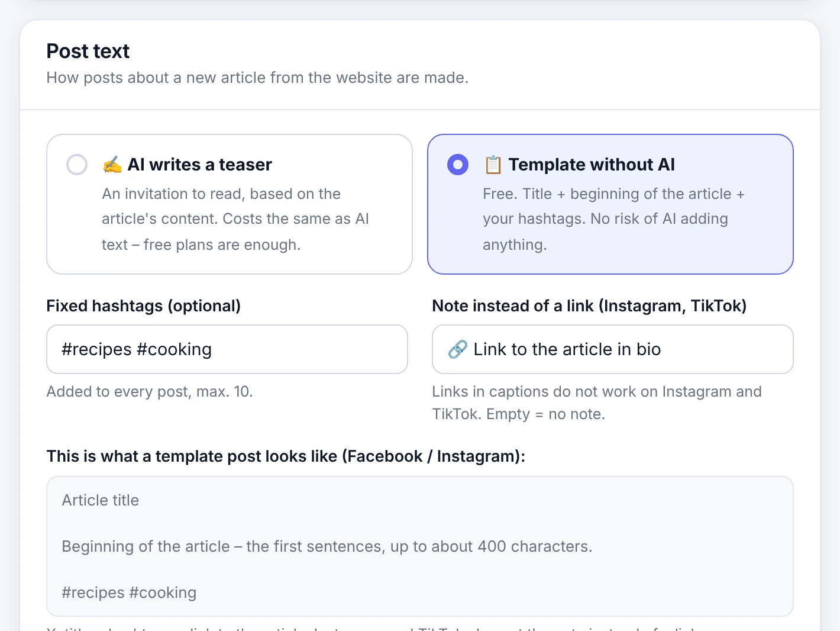Screen dimensions: 840x631
Task: Click '#recipes #cooking' in the template preview
Action: [x=129, y=593]
